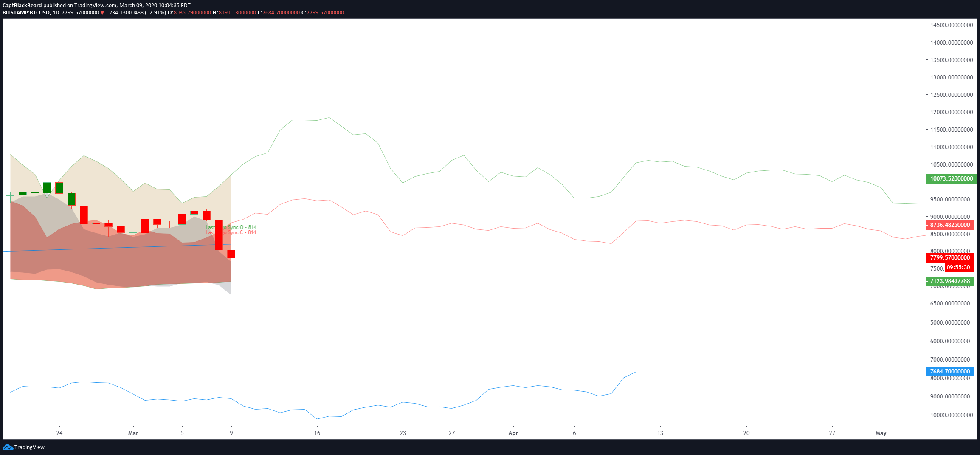
Task: Click the H:8191.13 high value
Action: tap(234, 13)
